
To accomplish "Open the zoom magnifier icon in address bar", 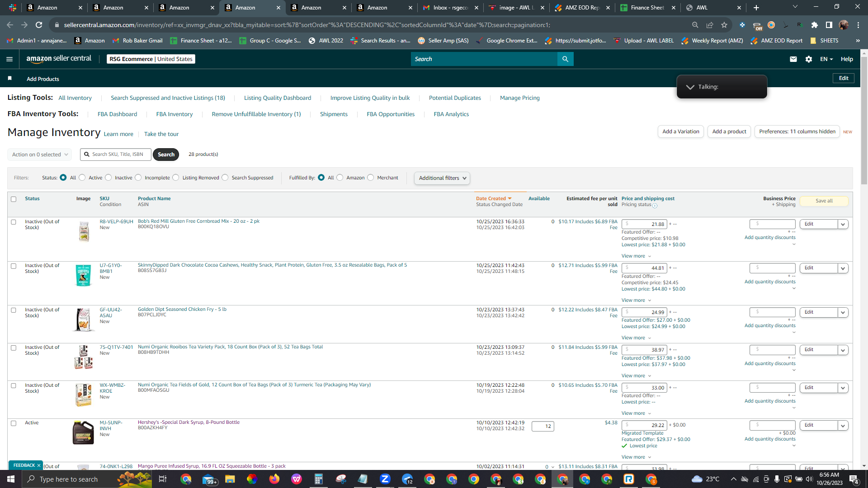I will click(695, 25).
